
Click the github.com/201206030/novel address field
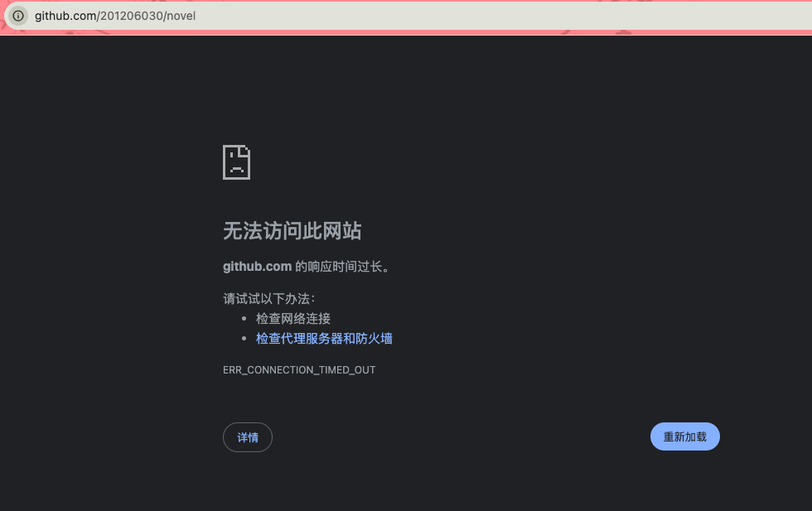coord(409,16)
